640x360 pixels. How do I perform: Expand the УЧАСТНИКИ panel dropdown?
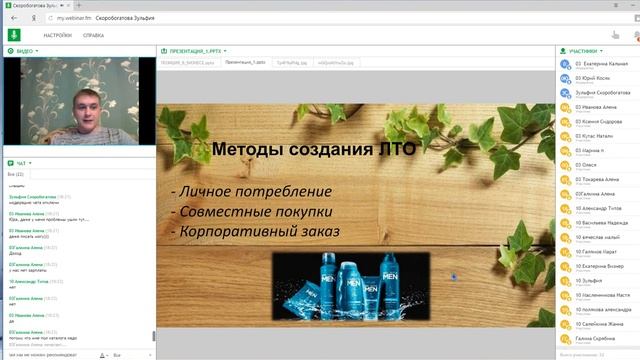click(x=601, y=51)
